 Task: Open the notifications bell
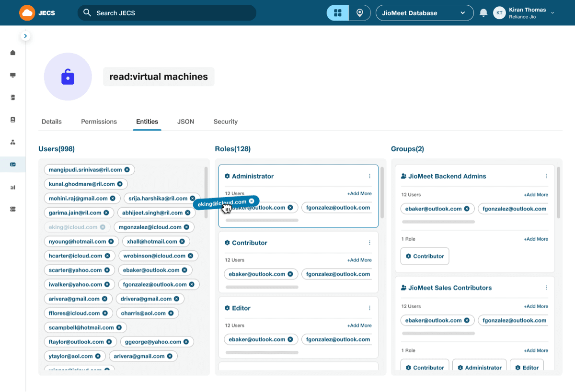pyautogui.click(x=483, y=13)
